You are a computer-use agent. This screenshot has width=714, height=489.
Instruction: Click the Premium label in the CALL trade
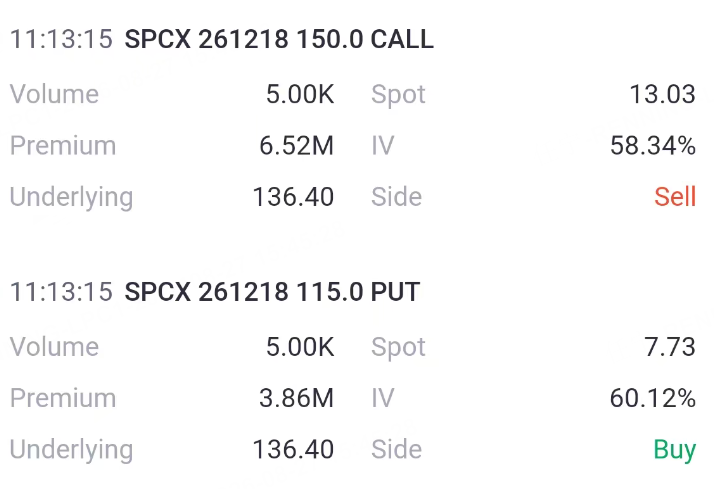coord(63,146)
